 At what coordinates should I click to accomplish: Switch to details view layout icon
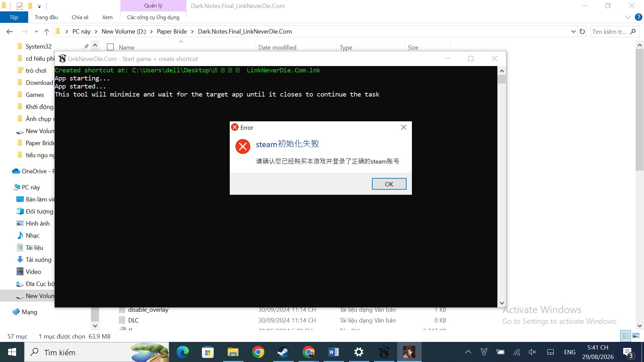[x=626, y=336]
